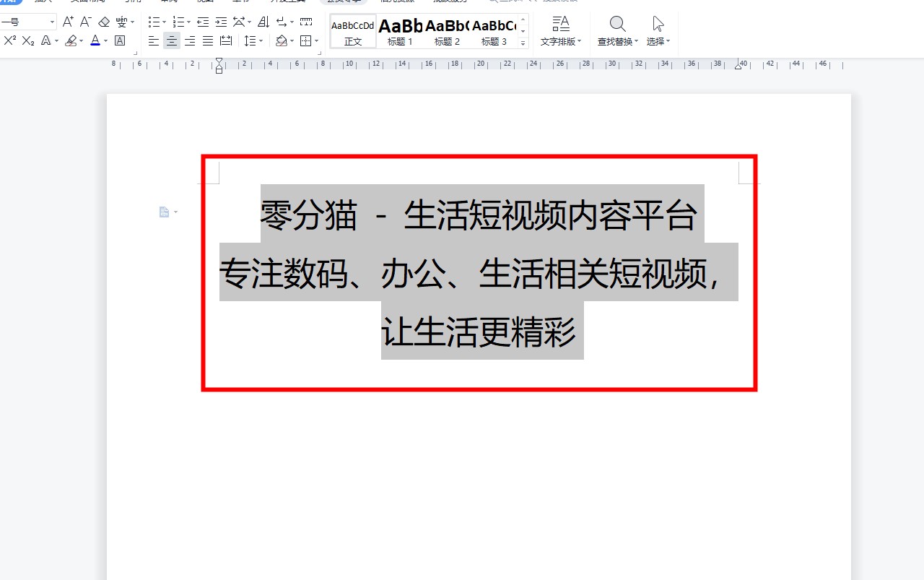
Task: Click the increase indent icon
Action: pos(221,22)
